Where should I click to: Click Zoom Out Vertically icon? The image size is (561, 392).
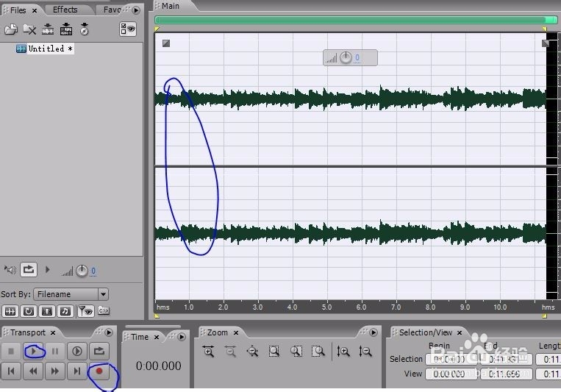point(365,352)
